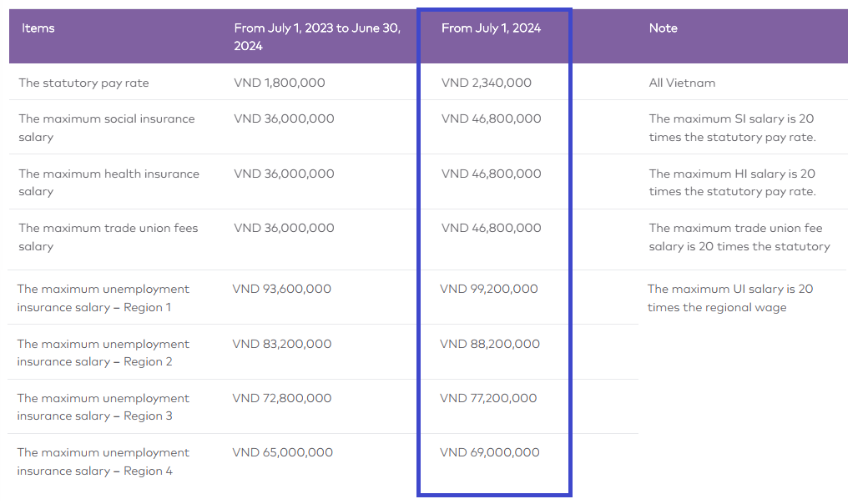Image resolution: width=868 pixels, height=504 pixels.
Task: Select 'The statutory pay rate' row label
Action: 83,83
